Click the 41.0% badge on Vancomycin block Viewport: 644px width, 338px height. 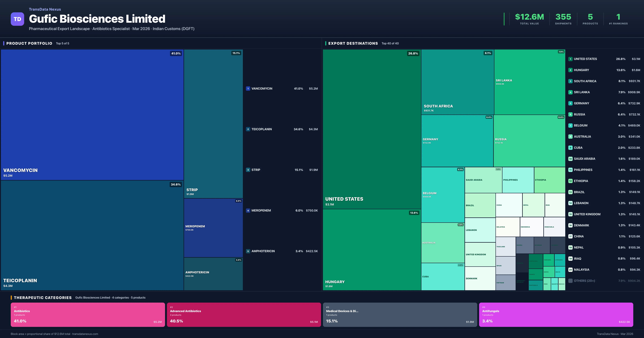pos(176,54)
